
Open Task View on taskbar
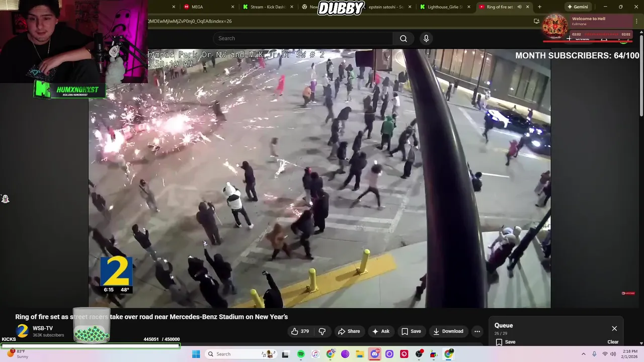click(285, 354)
